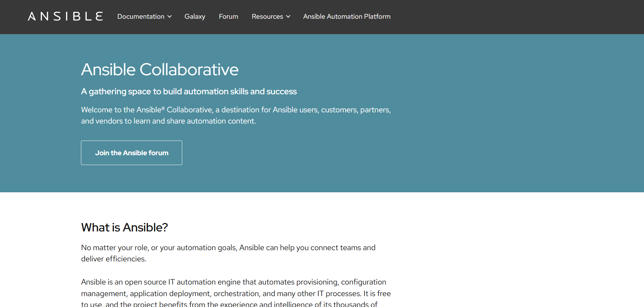Expand the Resources dropdown chevron

coord(288,17)
